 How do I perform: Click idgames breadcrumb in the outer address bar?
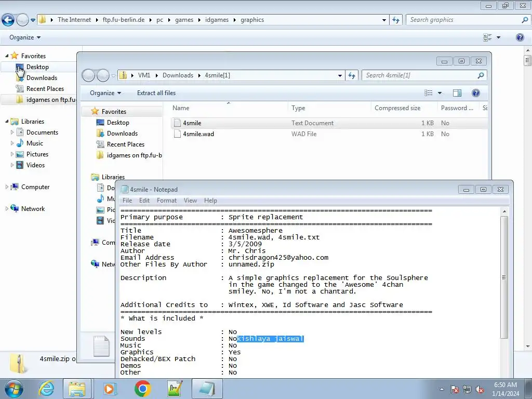pyautogui.click(x=217, y=20)
